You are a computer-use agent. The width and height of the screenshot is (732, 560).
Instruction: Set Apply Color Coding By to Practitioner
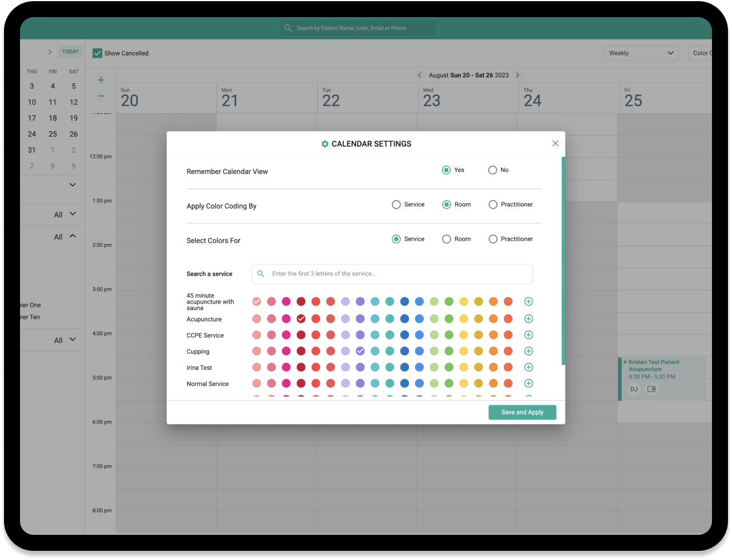pyautogui.click(x=493, y=205)
